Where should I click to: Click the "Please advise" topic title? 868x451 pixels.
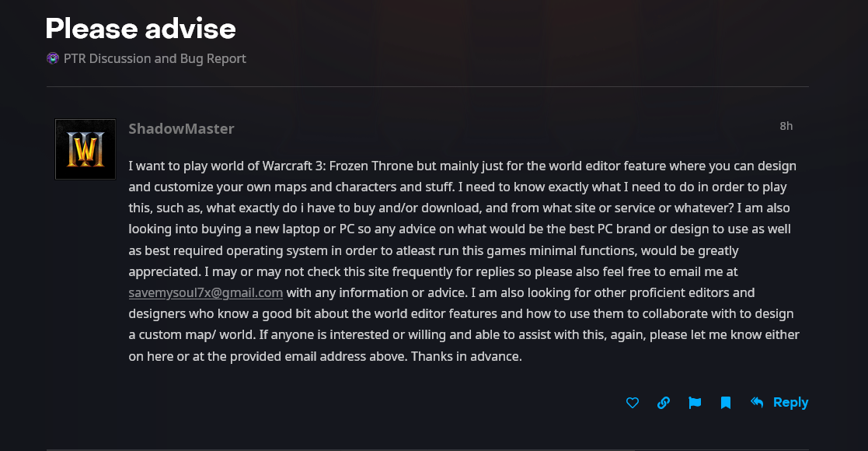point(141,29)
